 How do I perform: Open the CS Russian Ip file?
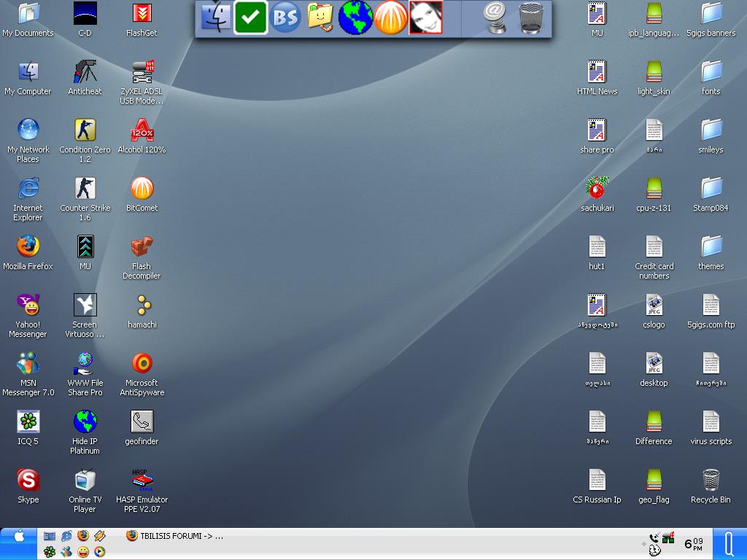coord(597,486)
